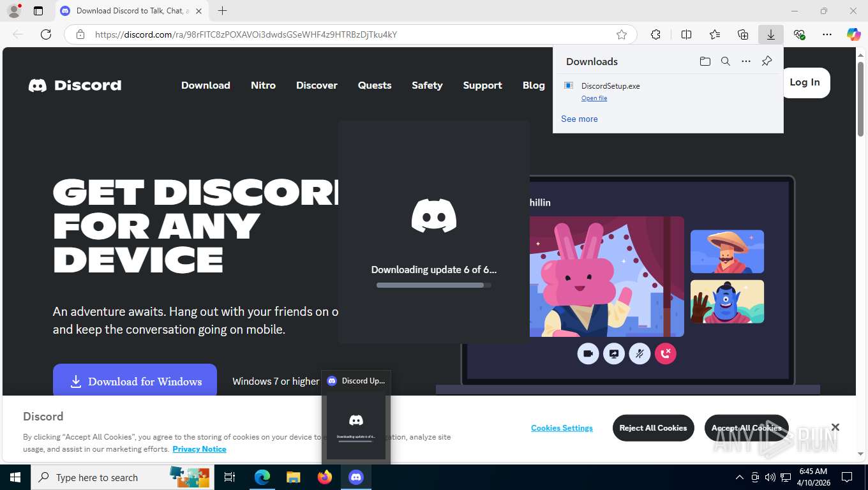Show hidden system tray icons
The width and height of the screenshot is (868, 490).
coord(740,477)
